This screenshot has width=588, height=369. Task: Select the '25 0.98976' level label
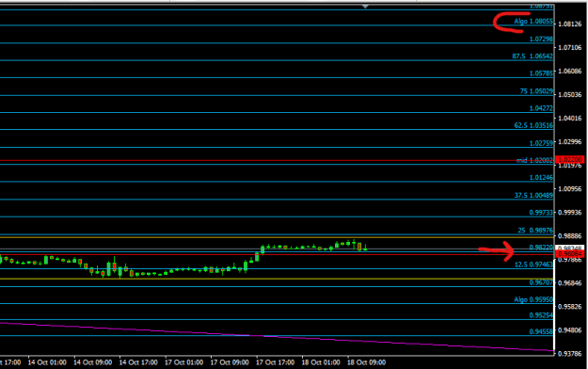point(535,230)
